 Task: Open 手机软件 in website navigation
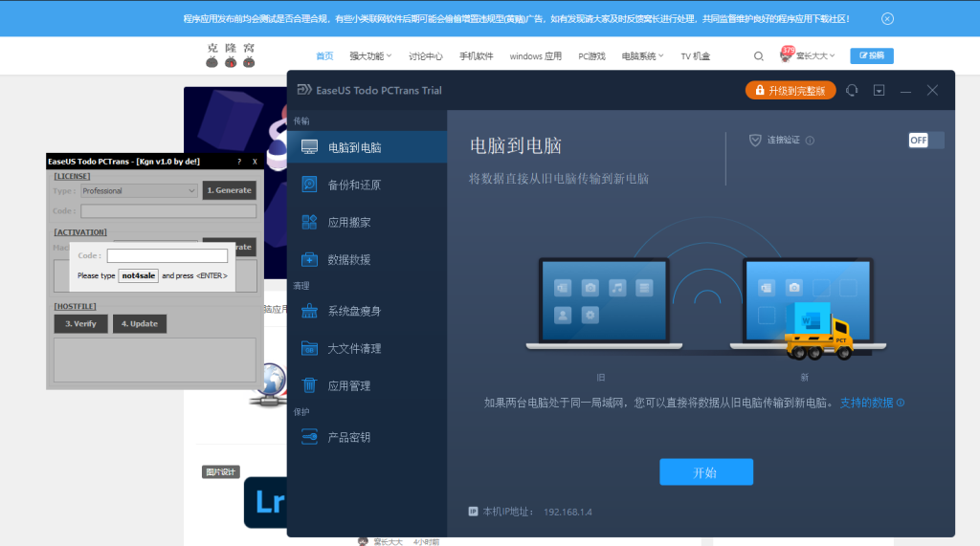tap(477, 56)
